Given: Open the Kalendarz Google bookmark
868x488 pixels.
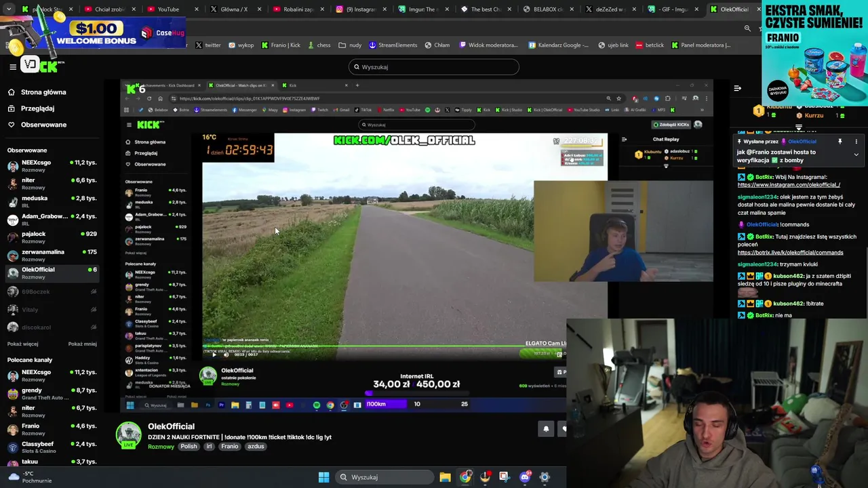Looking at the screenshot, I should (558, 45).
